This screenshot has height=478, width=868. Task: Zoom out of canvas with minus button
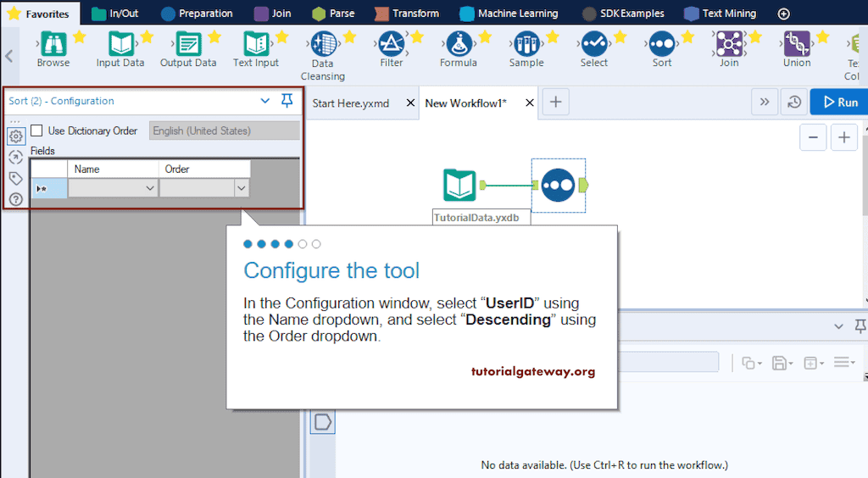813,137
